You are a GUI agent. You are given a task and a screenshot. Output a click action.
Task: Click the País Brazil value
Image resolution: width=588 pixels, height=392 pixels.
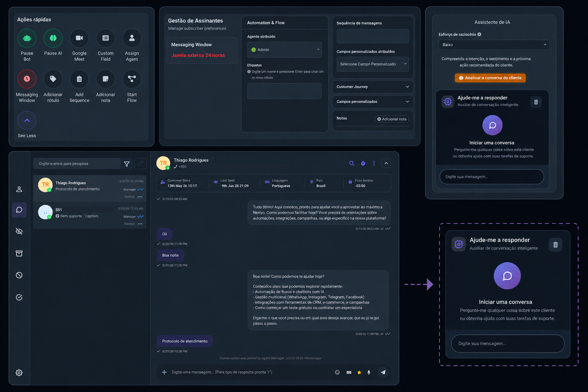pos(321,186)
